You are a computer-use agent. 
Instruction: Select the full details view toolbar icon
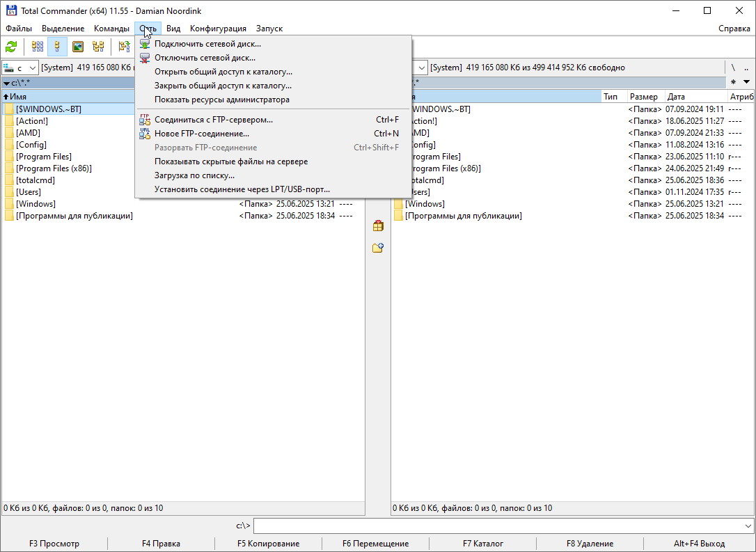57,47
